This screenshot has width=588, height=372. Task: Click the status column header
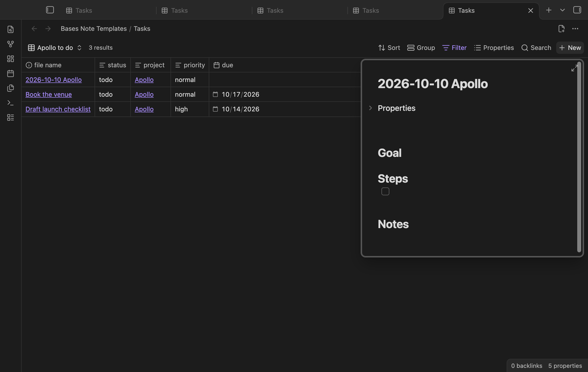tap(113, 65)
